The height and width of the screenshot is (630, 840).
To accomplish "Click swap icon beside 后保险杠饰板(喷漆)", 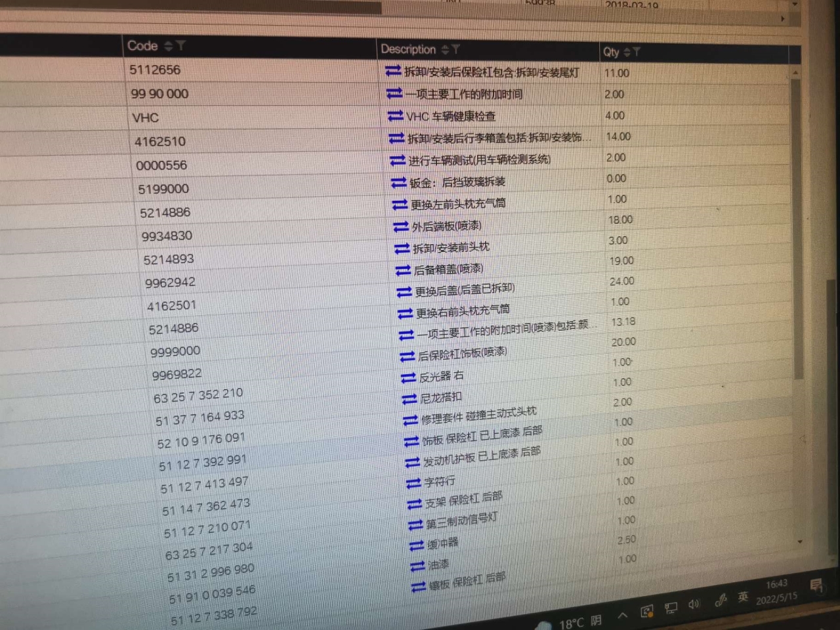I will pyautogui.click(x=408, y=356).
